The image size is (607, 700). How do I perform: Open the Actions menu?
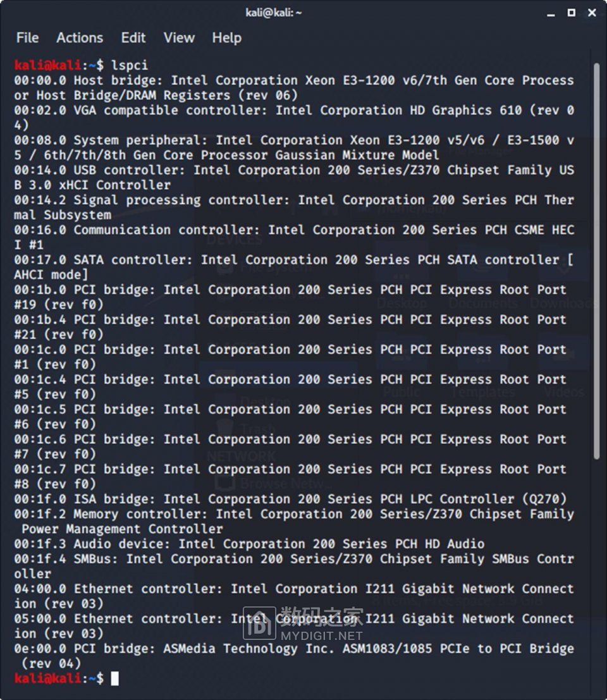pos(79,38)
